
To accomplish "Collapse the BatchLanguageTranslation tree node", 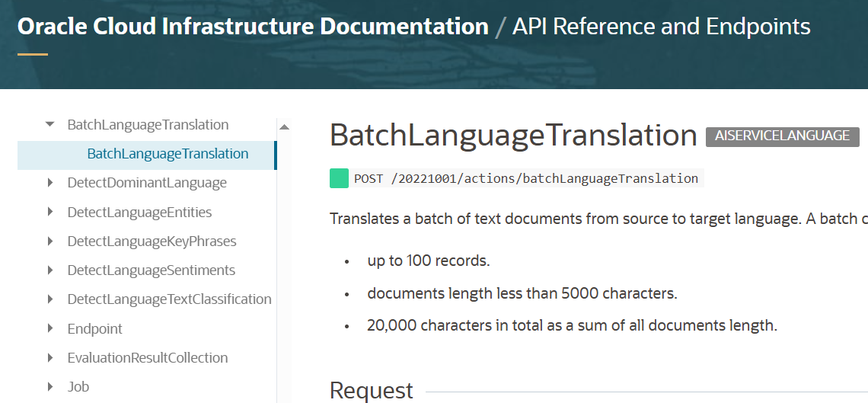I will (49, 124).
